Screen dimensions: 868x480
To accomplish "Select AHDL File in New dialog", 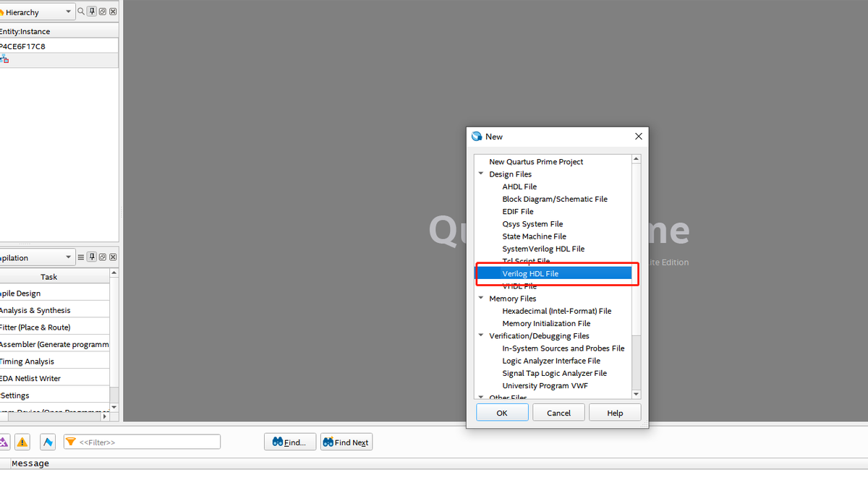I will tap(519, 187).
